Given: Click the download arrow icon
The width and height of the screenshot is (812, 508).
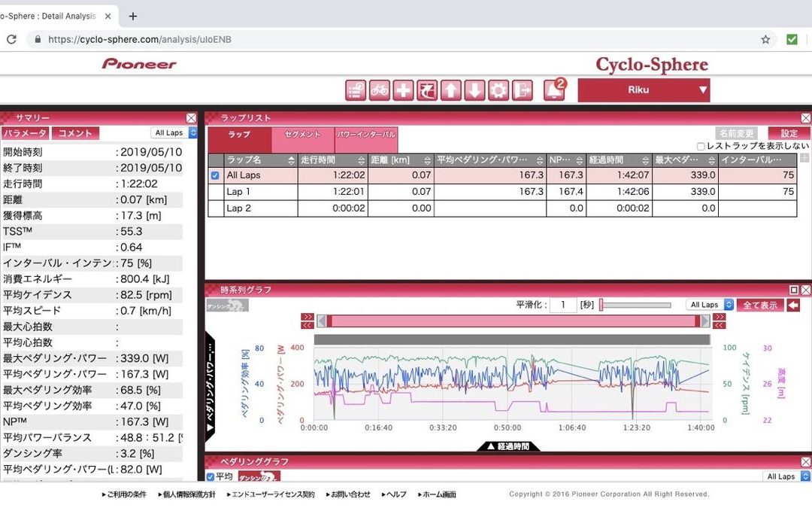Looking at the screenshot, I should (474, 90).
